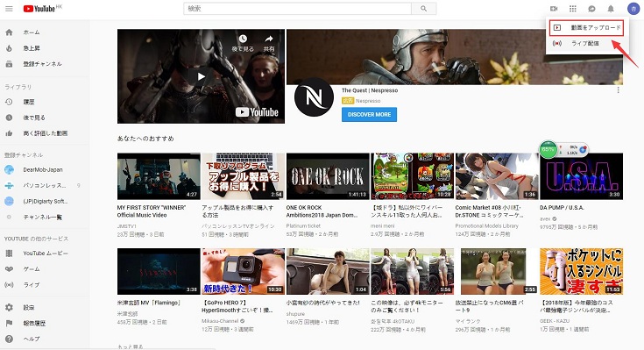Open the ad options three-dot menu
The width and height of the screenshot is (644, 350).
618,90
